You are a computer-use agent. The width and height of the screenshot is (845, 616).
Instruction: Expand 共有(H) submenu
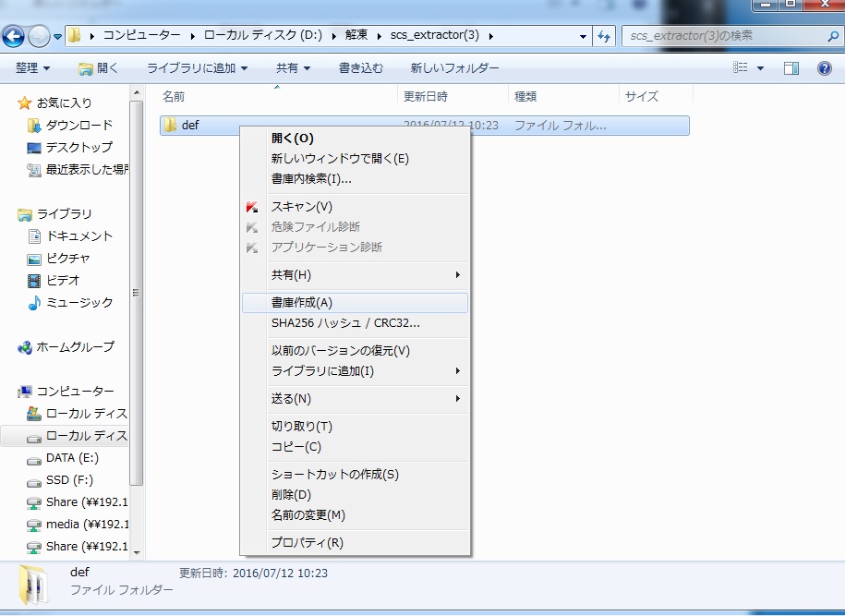[356, 275]
